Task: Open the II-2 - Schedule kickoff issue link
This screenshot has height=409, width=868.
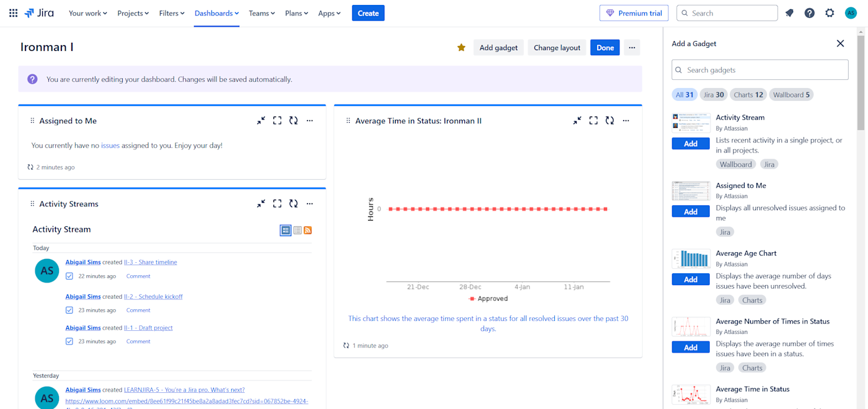Action: 153,296
